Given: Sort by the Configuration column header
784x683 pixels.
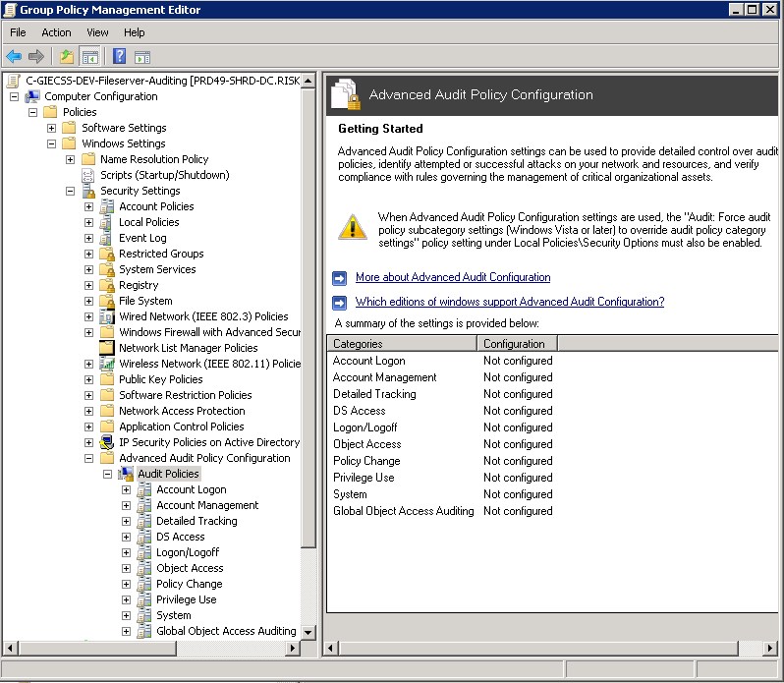Looking at the screenshot, I should (x=518, y=344).
